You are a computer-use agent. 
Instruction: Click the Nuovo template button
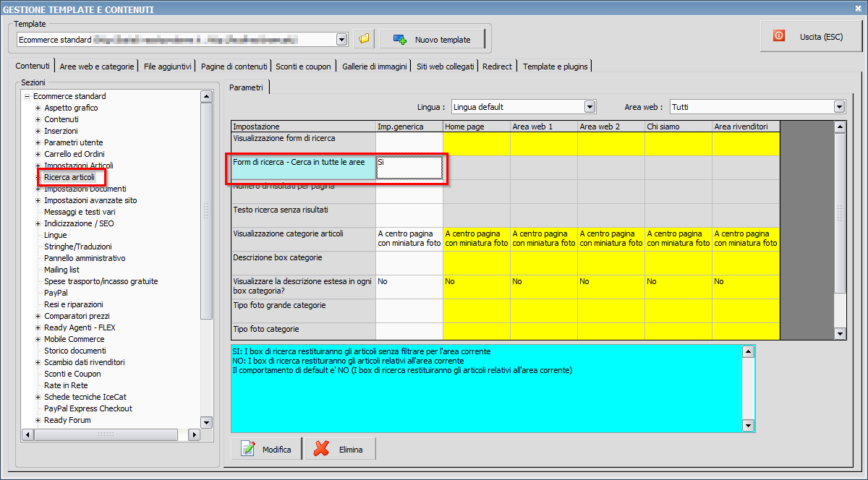pos(432,40)
